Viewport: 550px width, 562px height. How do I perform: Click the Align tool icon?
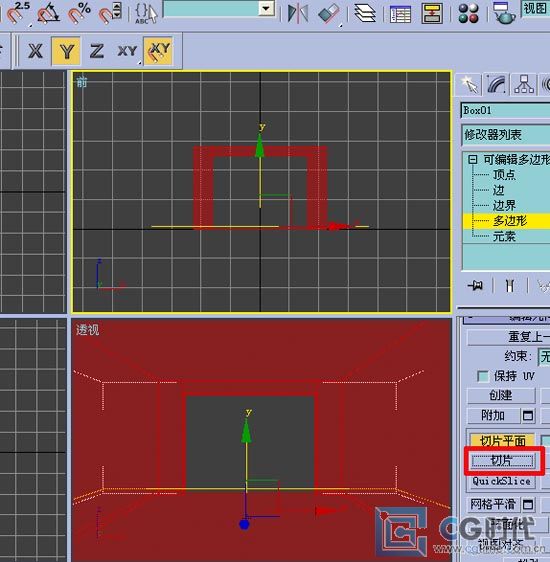tap(328, 14)
